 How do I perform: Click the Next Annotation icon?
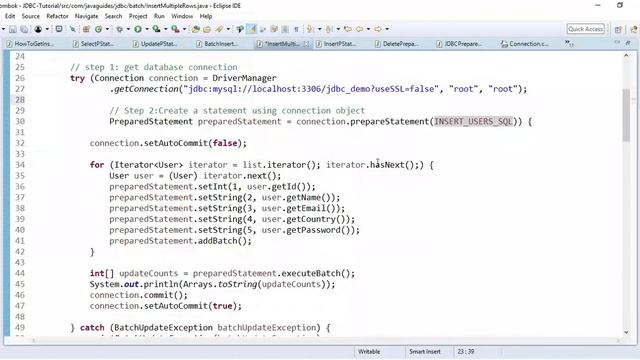click(x=310, y=29)
